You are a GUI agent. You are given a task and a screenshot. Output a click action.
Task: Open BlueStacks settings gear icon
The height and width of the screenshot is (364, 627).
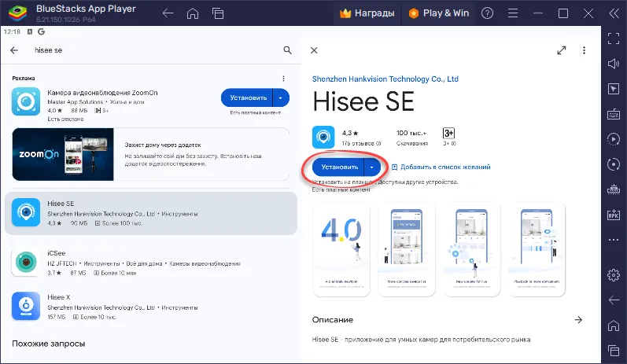coord(614,275)
